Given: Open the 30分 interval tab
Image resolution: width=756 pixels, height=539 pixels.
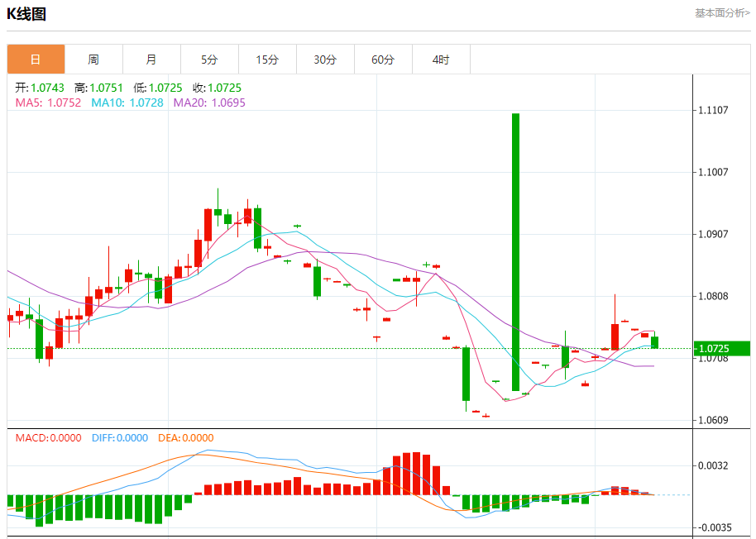Looking at the screenshot, I should [325, 60].
